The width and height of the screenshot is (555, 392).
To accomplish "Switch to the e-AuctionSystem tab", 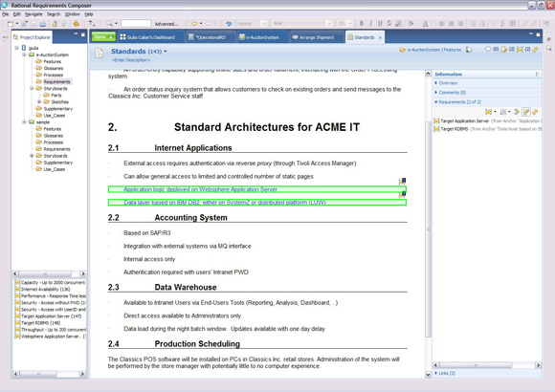I will point(262,37).
